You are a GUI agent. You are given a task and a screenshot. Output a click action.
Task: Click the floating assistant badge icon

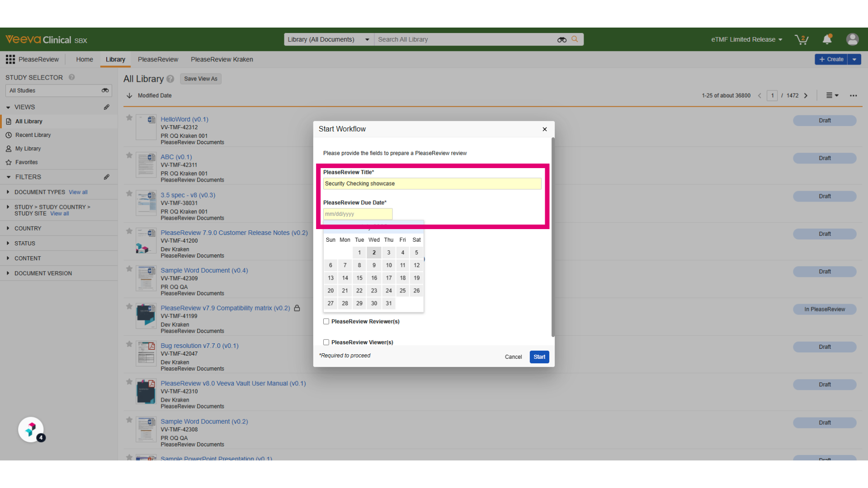(x=31, y=429)
